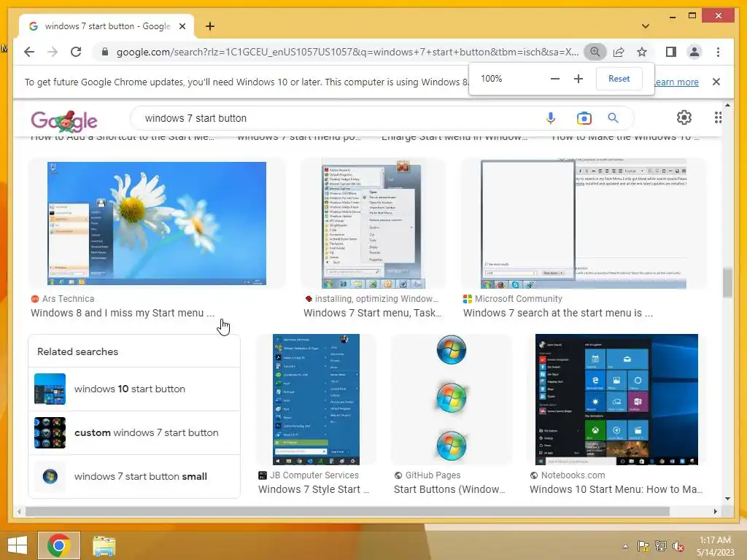This screenshot has width=747, height=560.
Task: Show hidden system tray icons
Action: point(625,546)
